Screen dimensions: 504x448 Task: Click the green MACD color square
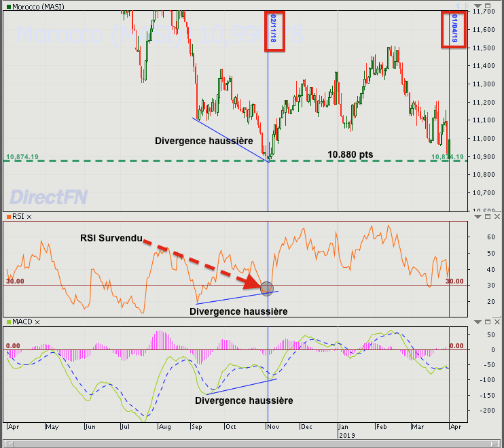[8, 322]
